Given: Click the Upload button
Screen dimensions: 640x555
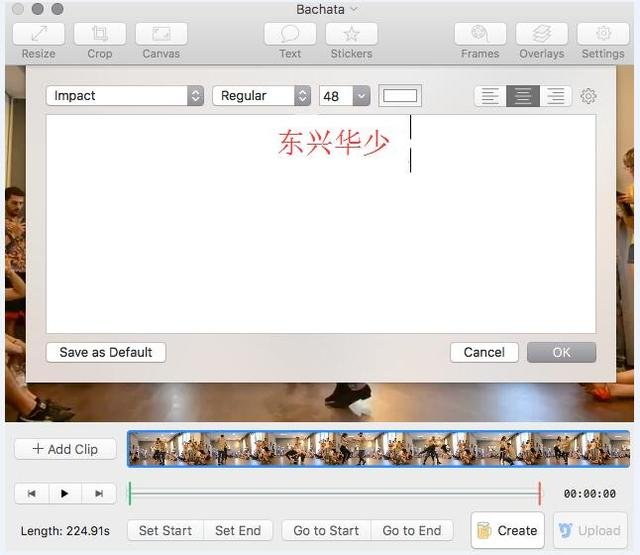Looking at the screenshot, I should 590,530.
